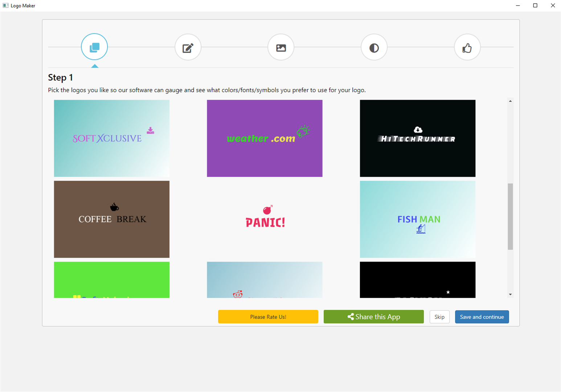Pick the bright green logo sample

(112, 280)
